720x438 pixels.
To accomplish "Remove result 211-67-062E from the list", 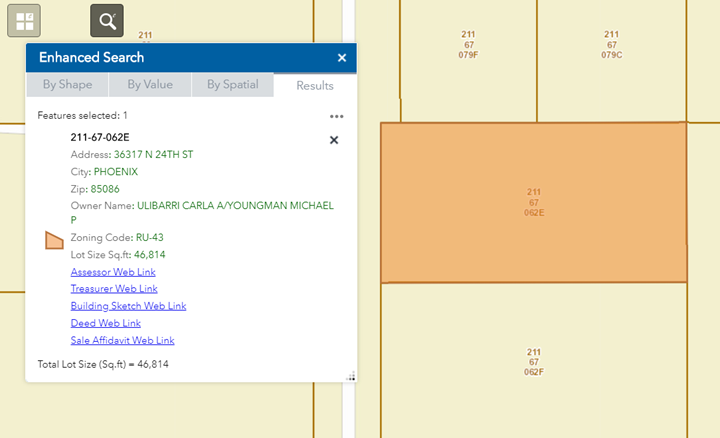I will click(x=334, y=140).
